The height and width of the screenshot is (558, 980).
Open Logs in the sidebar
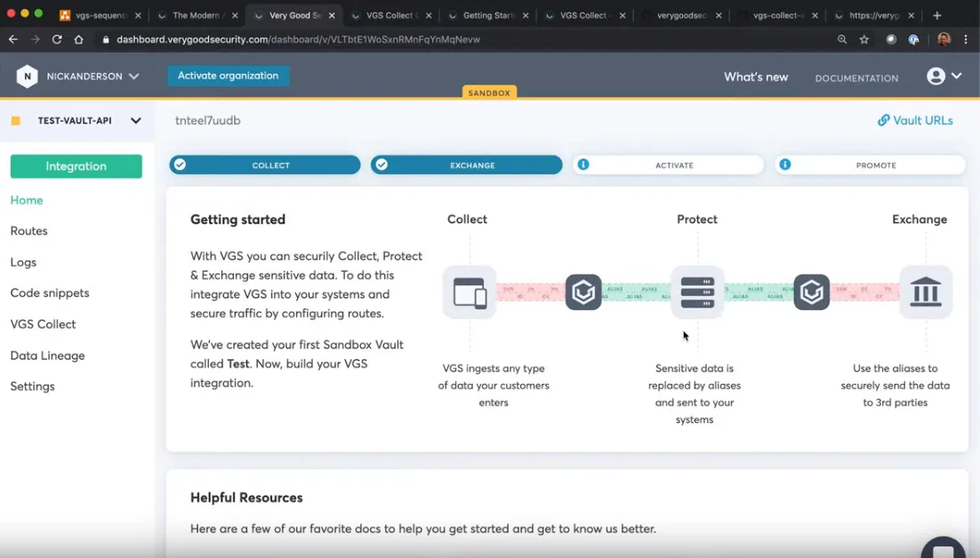[23, 262]
